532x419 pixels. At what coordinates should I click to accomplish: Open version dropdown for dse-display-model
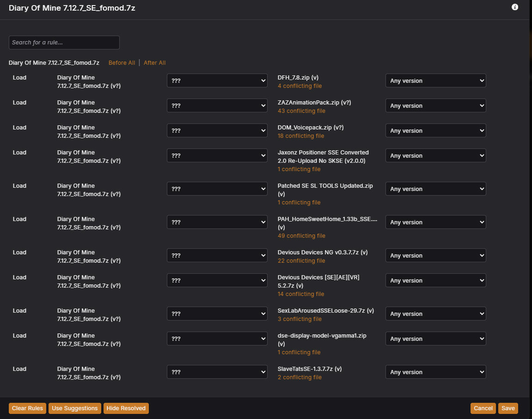click(436, 339)
